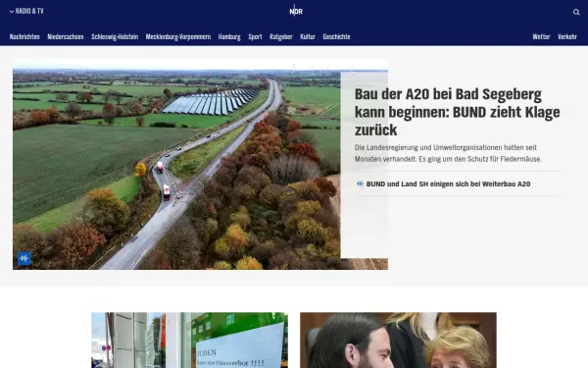The image size is (588, 368).
Task: Select Mecklenburg-Vorpommern in navigation
Action: (x=178, y=37)
